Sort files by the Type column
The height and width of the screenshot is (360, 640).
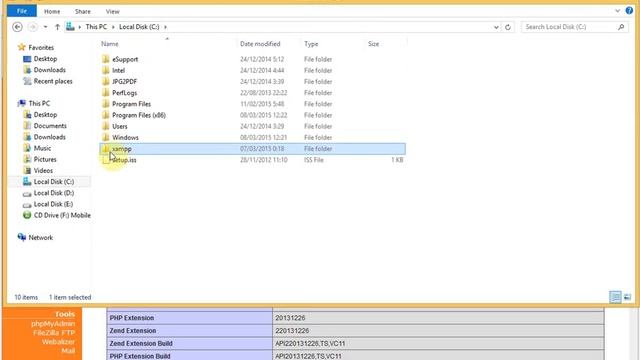pyautogui.click(x=311, y=44)
